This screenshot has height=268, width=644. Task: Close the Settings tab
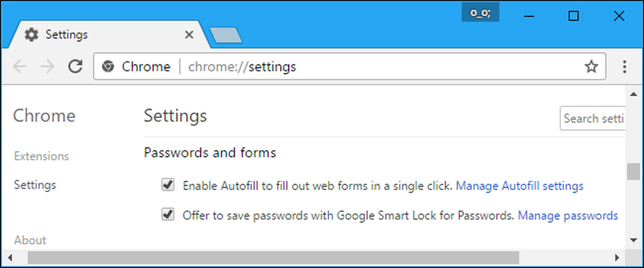(x=189, y=35)
